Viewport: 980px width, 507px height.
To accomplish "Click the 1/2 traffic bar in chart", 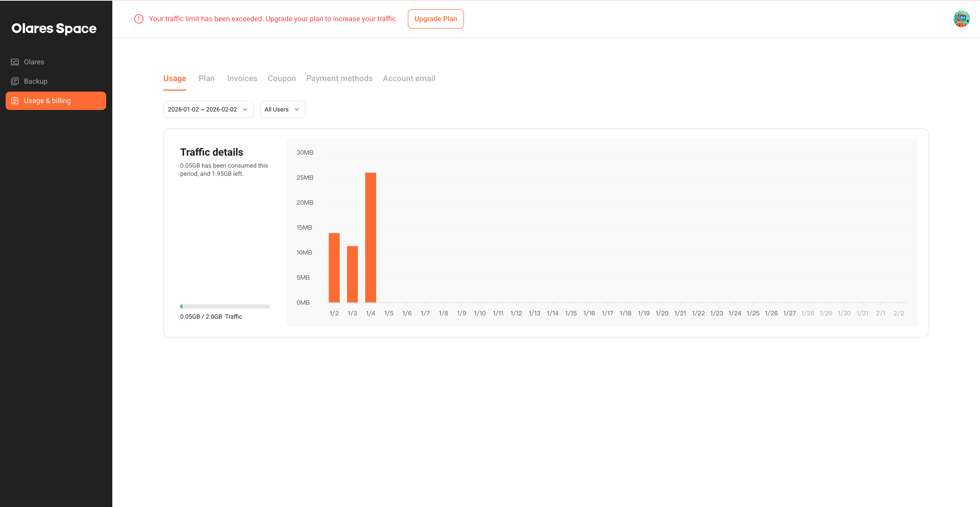I will [334, 268].
